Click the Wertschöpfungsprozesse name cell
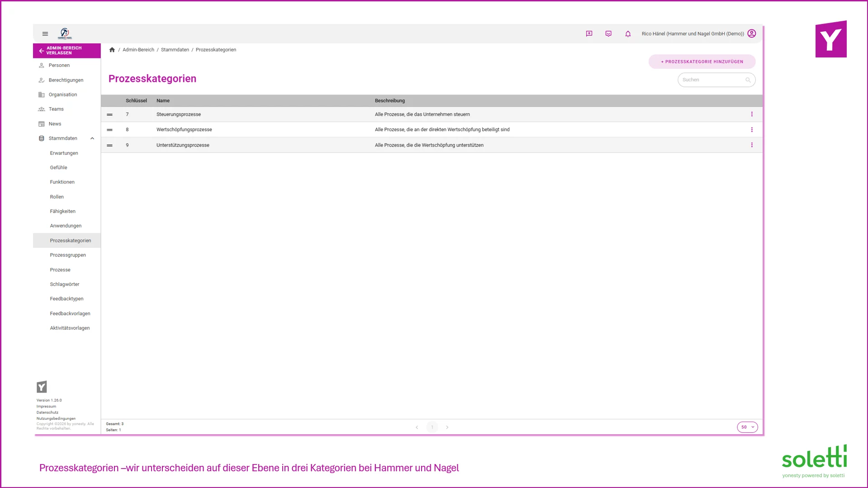This screenshot has width=868, height=488. [x=184, y=130]
